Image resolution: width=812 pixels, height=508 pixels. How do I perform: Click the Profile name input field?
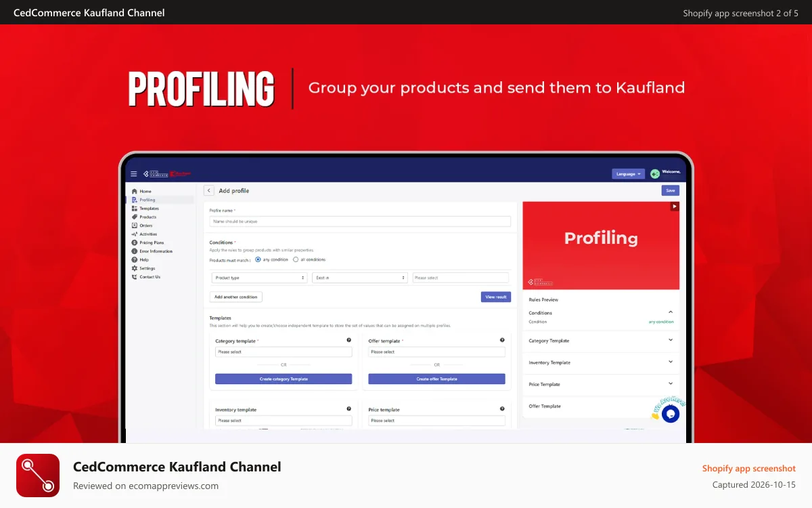point(360,221)
